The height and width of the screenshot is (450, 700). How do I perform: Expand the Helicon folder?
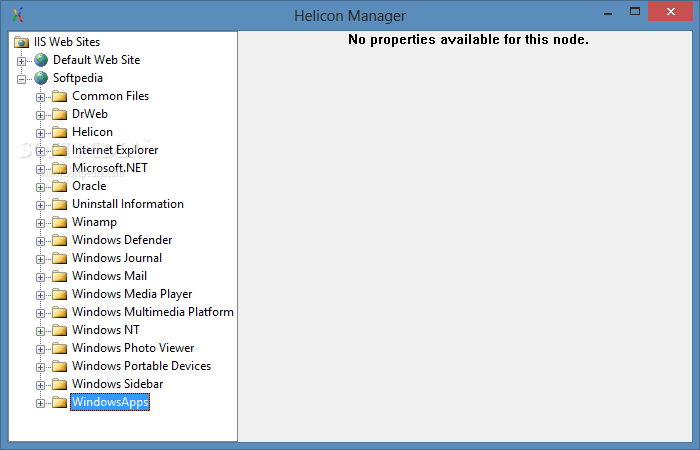click(40, 133)
